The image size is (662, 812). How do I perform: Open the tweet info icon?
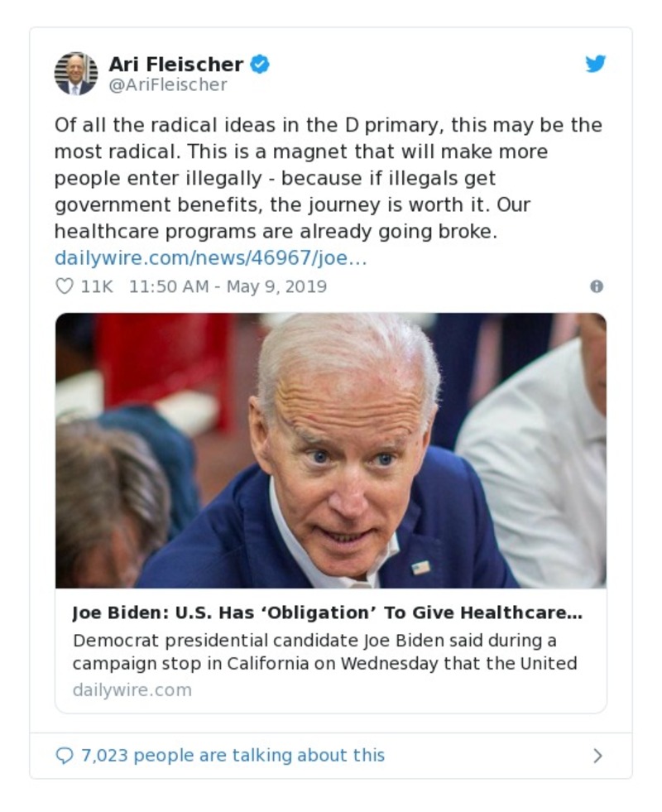point(597,286)
